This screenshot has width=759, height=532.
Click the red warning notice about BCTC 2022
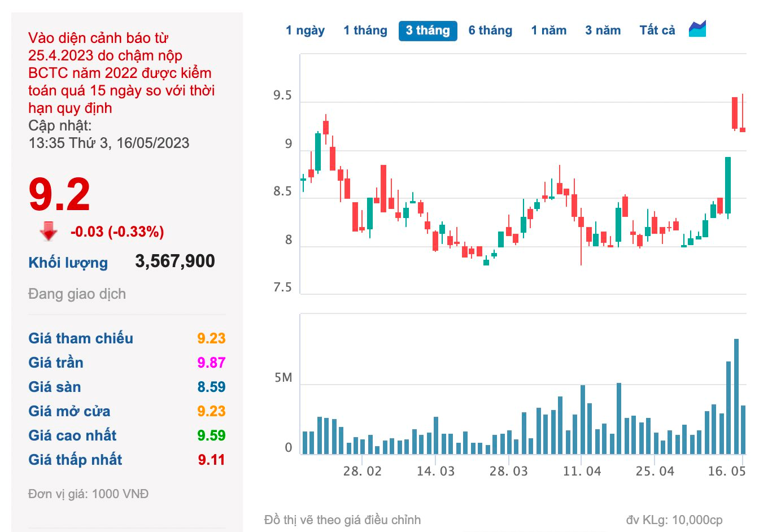coord(121,73)
